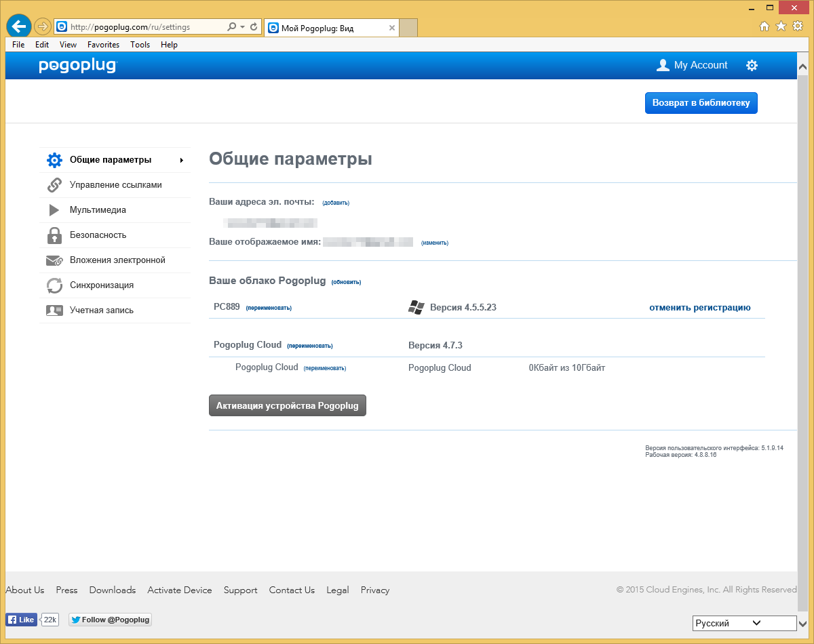This screenshot has height=644, width=814.
Task: Click the search magnifier in address bar
Action: coord(232,27)
